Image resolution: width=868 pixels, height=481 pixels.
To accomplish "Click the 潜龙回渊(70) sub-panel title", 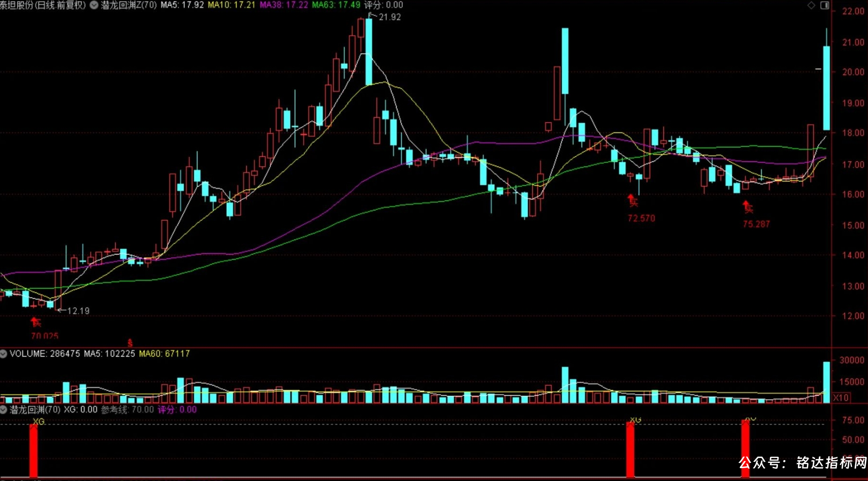I will coord(35,410).
